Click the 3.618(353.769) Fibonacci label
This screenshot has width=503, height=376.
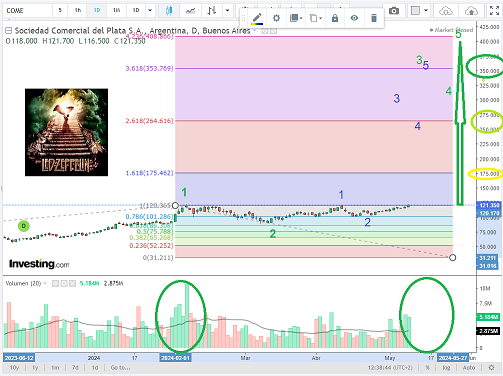click(149, 68)
